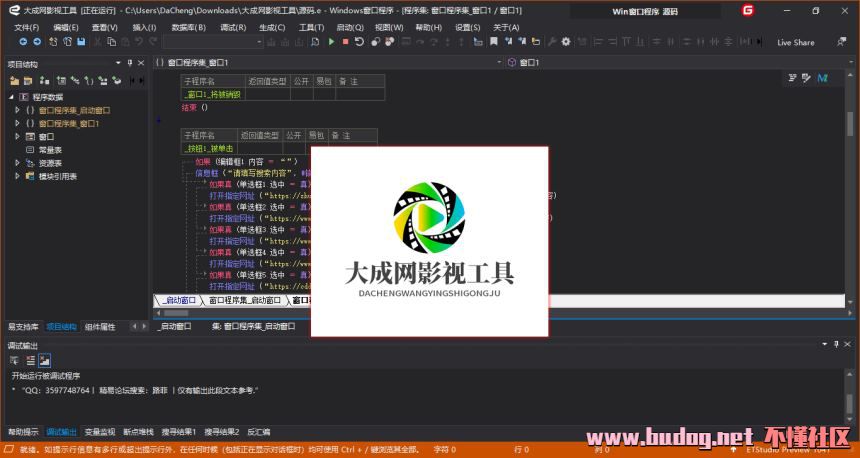Viewport: 860px width, 458px height.
Task: Open the 调试(R) menu
Action: [x=233, y=27]
